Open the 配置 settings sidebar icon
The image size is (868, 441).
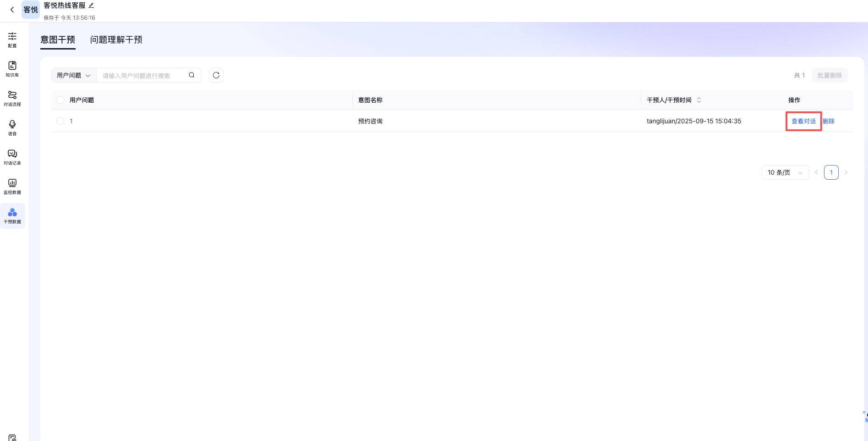point(12,39)
